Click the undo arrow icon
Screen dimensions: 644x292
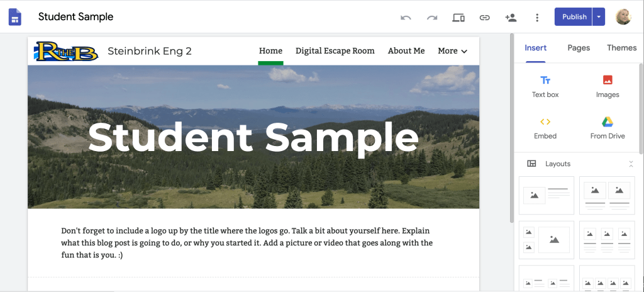(x=406, y=17)
